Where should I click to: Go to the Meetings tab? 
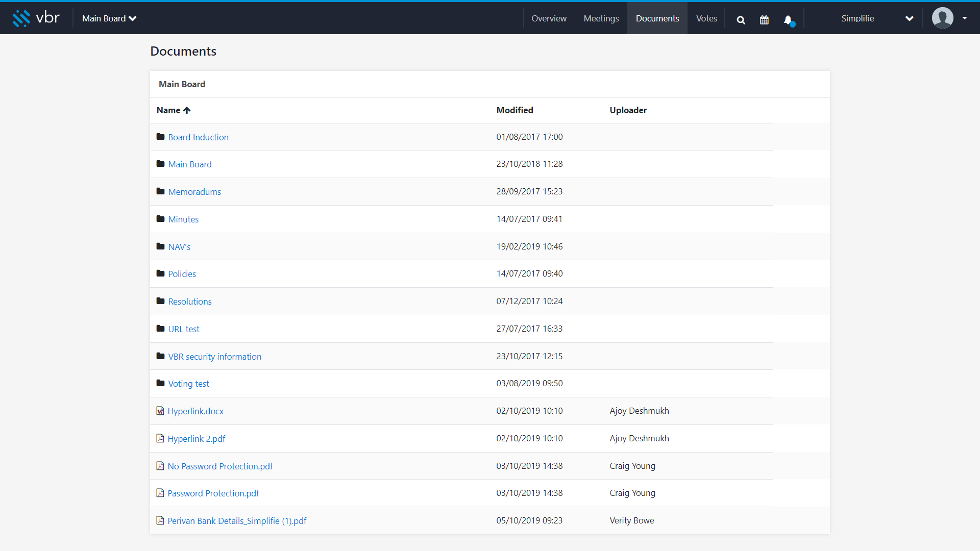coord(601,18)
